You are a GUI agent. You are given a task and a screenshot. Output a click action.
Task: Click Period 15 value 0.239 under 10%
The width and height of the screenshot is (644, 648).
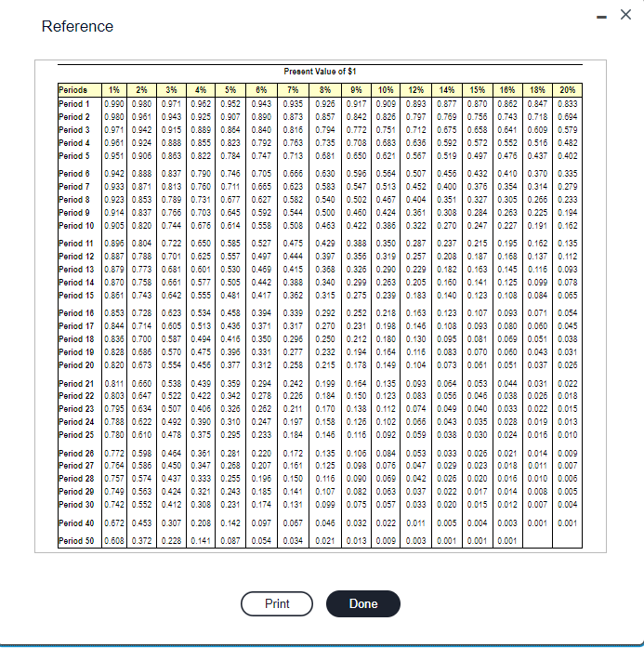point(386,296)
